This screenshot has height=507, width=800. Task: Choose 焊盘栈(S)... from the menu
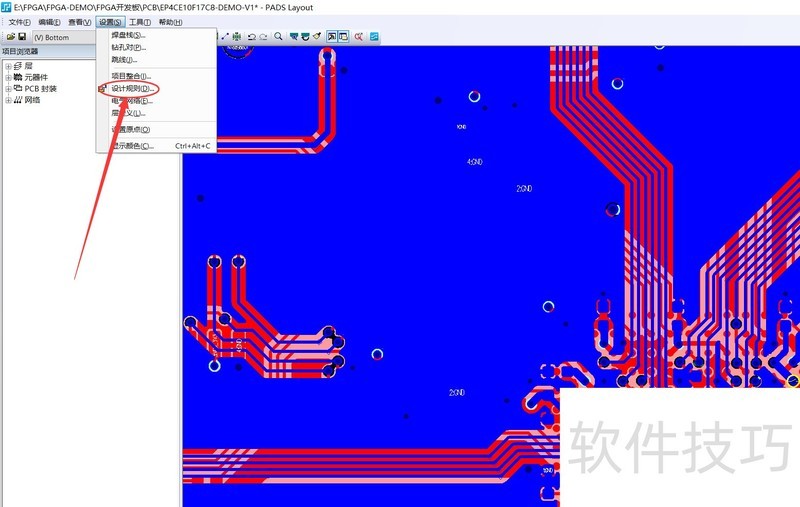156,35
